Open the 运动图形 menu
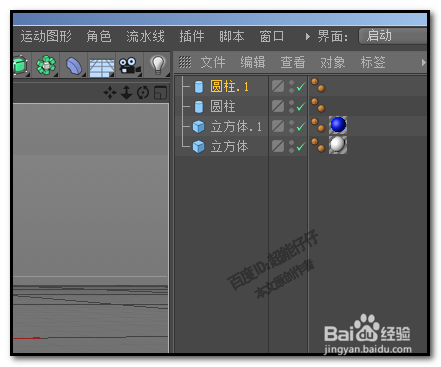The image size is (441, 367). (46, 36)
